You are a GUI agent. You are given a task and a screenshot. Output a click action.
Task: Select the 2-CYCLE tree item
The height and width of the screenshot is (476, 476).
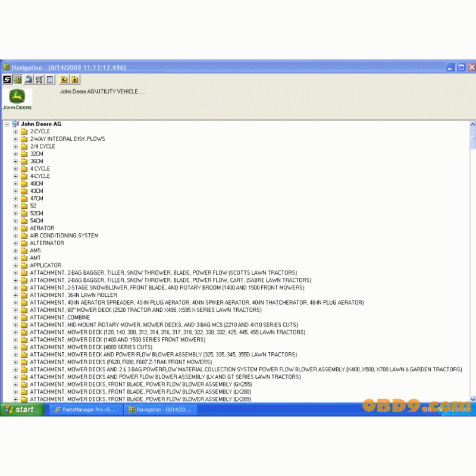(40, 131)
